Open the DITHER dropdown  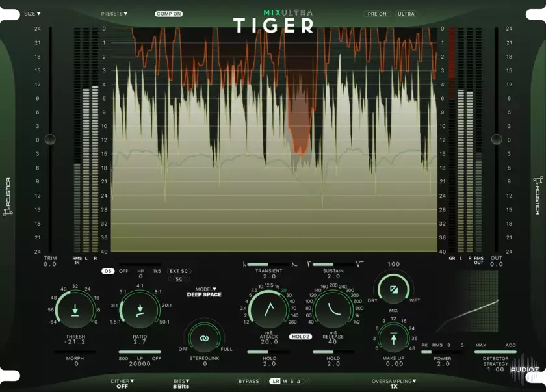122,381
